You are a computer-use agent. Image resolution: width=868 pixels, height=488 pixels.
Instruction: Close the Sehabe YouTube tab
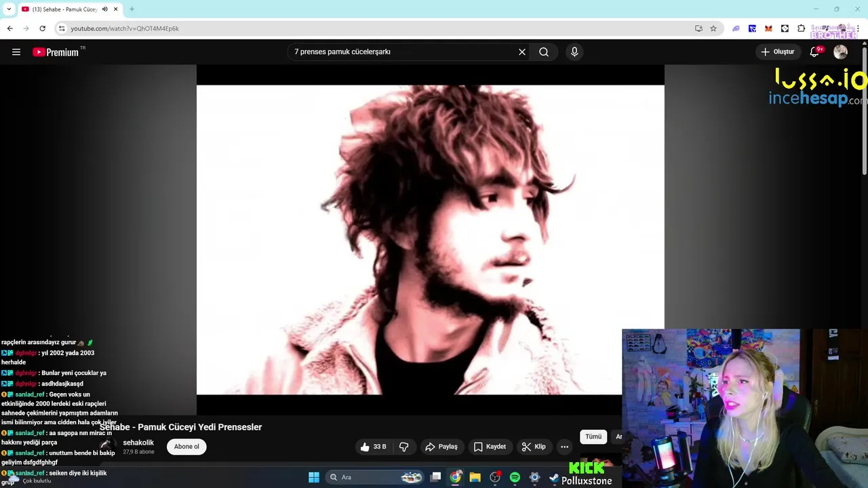point(116,9)
